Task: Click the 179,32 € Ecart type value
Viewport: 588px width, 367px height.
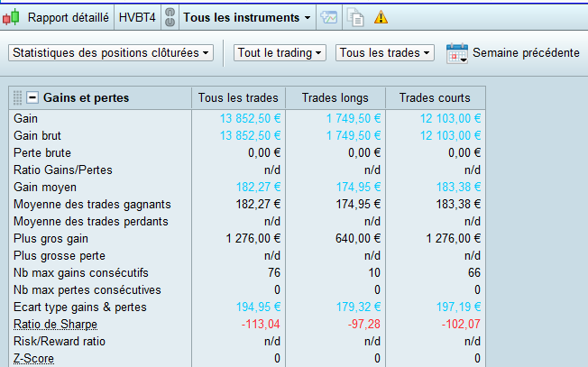Action: [359, 307]
